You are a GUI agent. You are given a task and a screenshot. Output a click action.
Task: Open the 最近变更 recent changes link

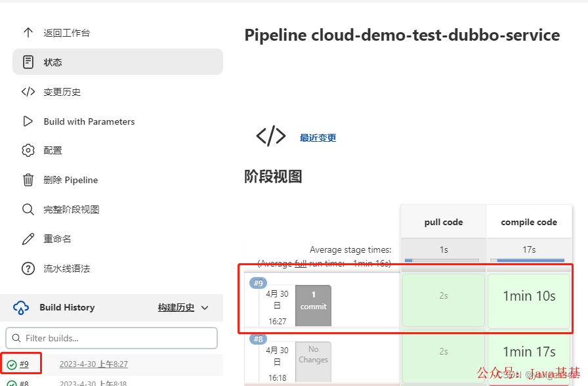point(318,138)
